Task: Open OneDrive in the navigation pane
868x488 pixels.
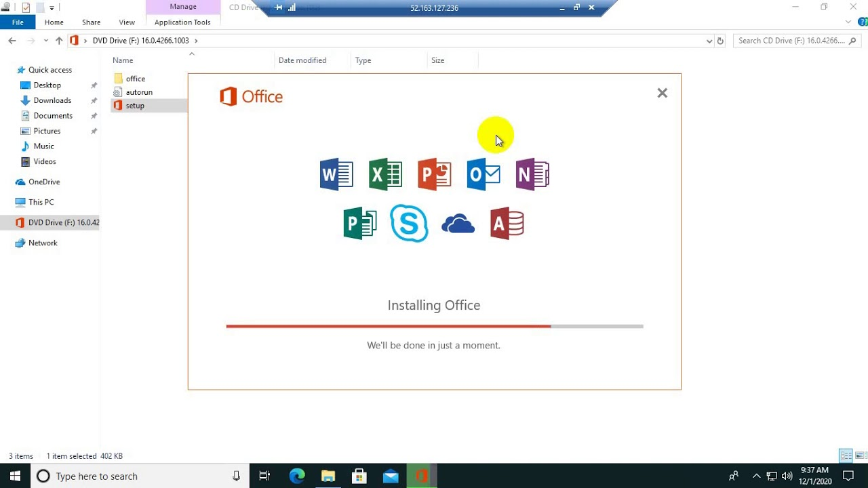Action: click(37, 182)
